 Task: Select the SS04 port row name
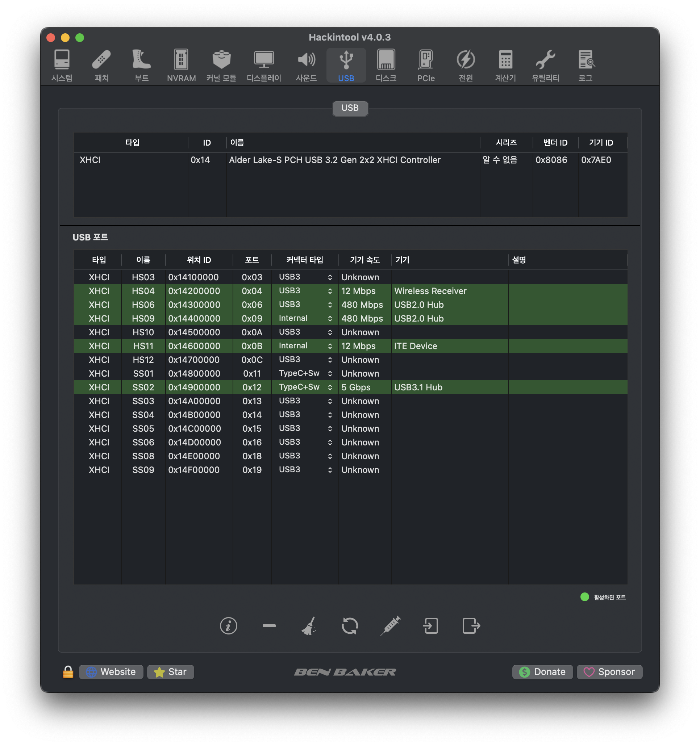point(143,415)
